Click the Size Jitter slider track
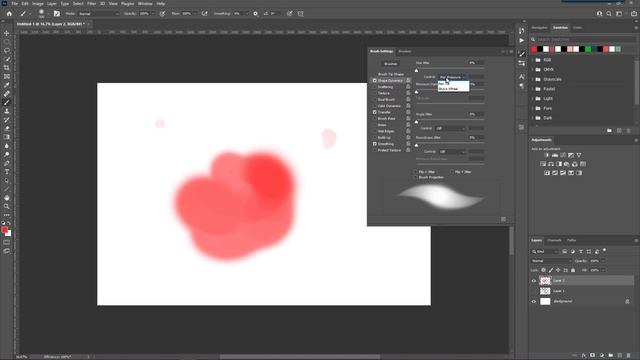The width and height of the screenshot is (640, 360). (x=450, y=68)
